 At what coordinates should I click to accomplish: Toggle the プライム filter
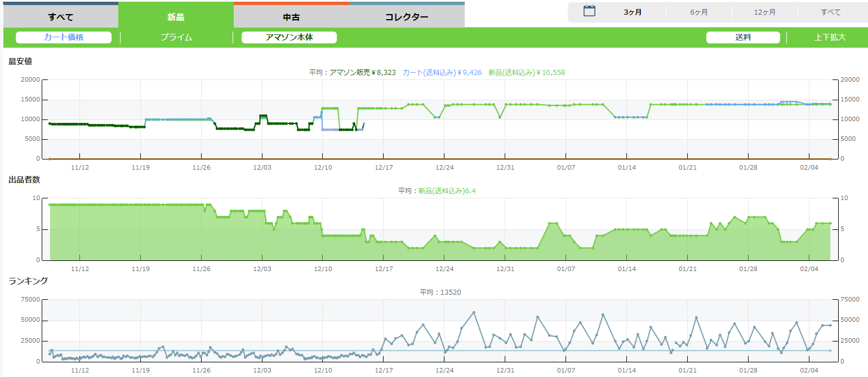click(176, 38)
